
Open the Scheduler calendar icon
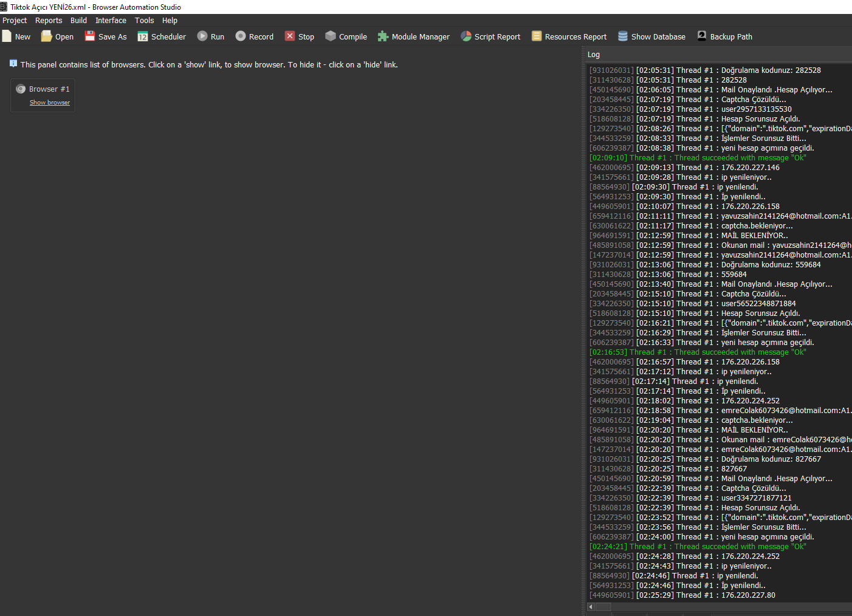click(x=143, y=36)
